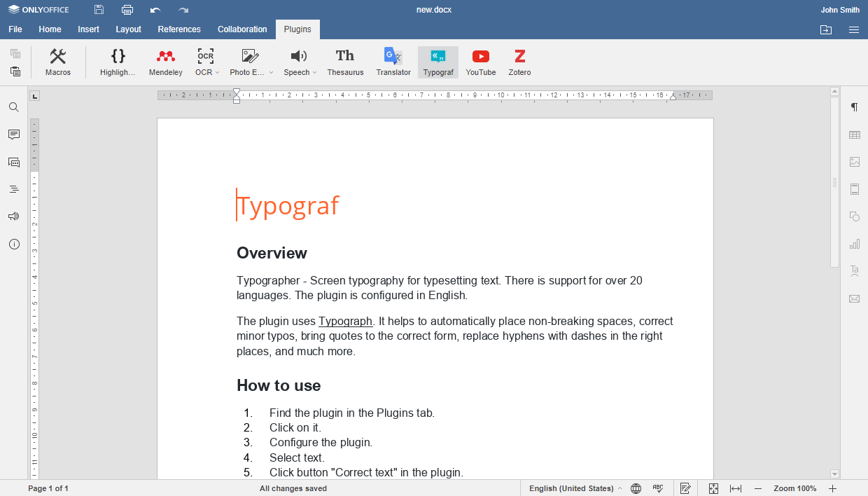Toggle spell checking in status bar
This screenshot has height=496, width=868.
[658, 488]
